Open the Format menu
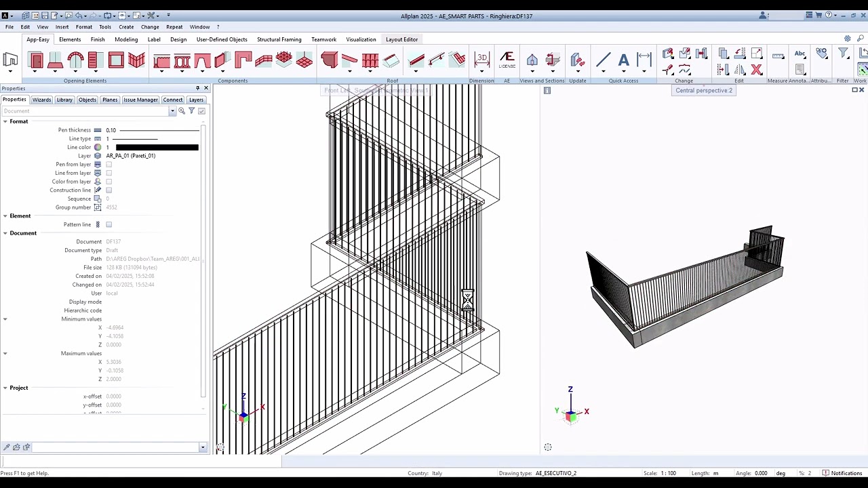Viewport: 868px width, 488px height. [84, 27]
